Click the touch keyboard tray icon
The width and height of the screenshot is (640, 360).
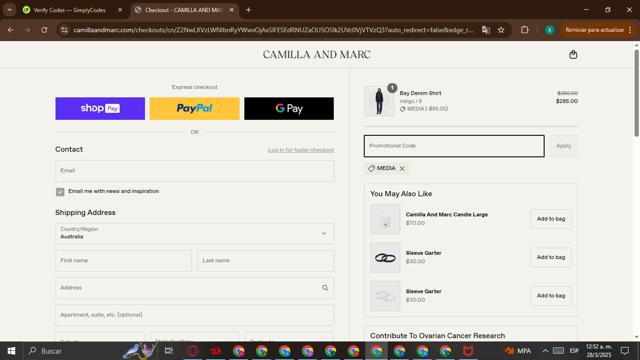(558, 351)
